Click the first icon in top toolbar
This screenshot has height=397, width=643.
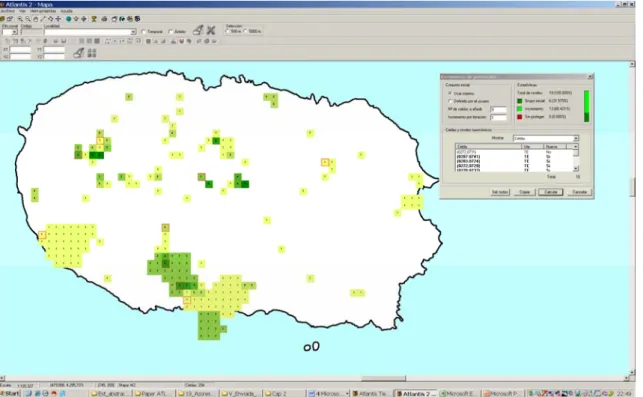(2, 19)
